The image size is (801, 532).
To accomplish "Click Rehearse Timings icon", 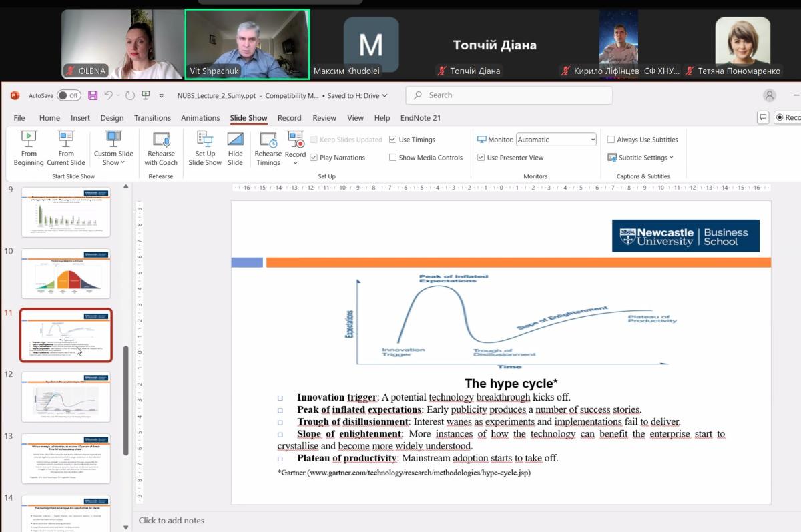I will tap(268, 148).
